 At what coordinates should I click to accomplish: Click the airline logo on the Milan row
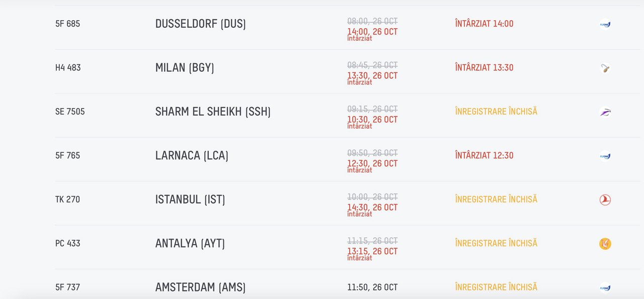pos(605,68)
